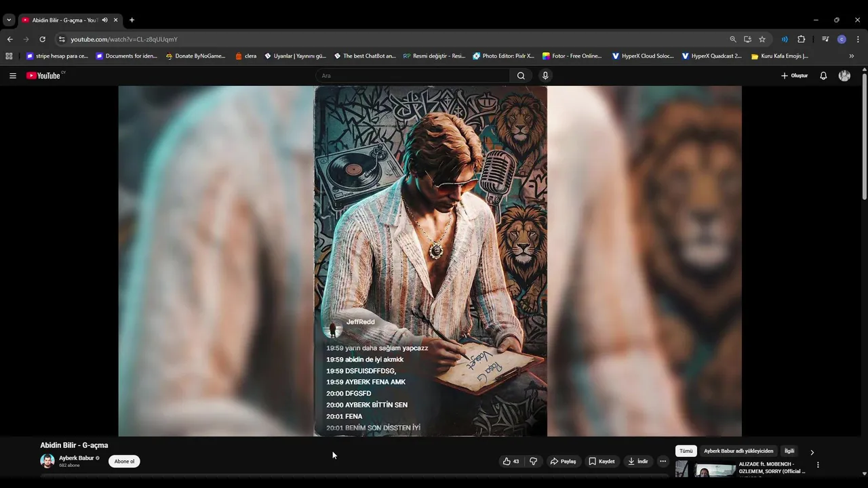Click the YouTube Ara search field

412,76
